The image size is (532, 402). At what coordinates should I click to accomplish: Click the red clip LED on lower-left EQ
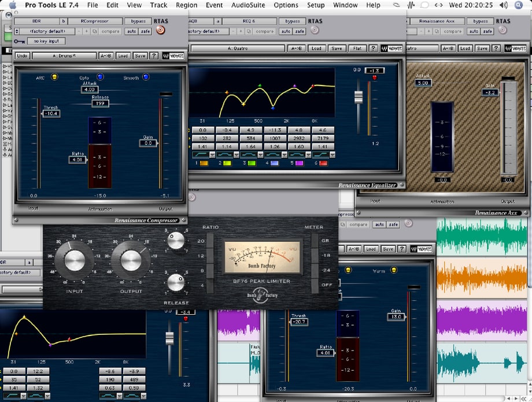[x=186, y=319]
